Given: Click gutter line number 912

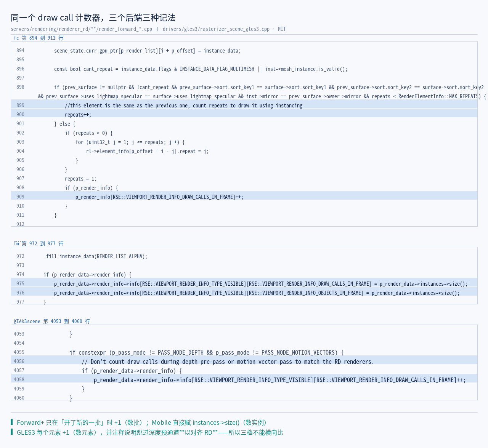Looking at the screenshot, I should pyautogui.click(x=20, y=224).
